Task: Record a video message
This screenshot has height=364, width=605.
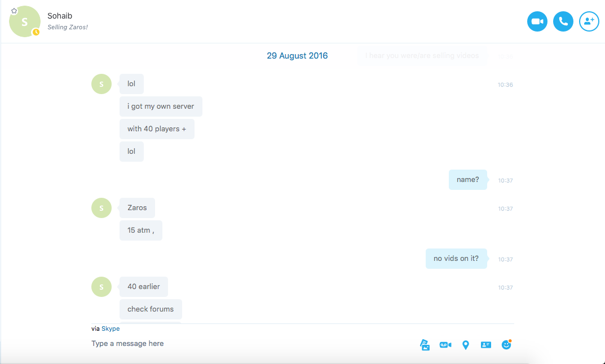Action: [x=445, y=345]
